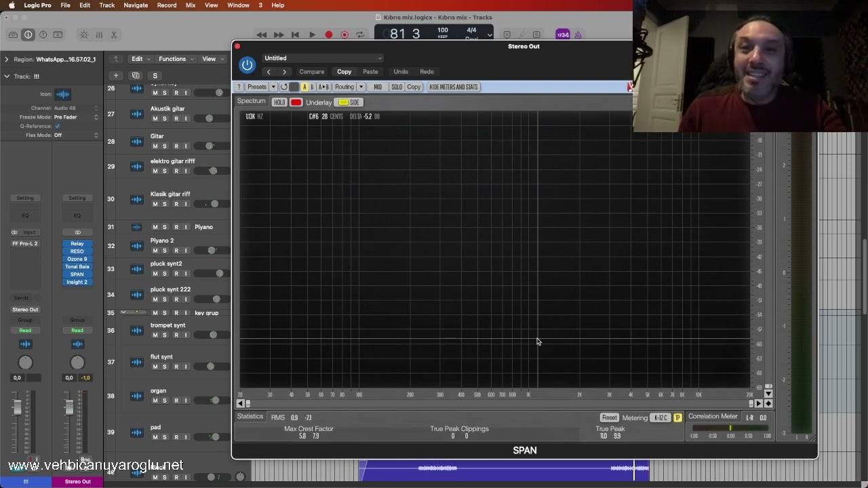The width and height of the screenshot is (868, 488).
Task: Toggle SOLO in SPAN toolbar
Action: tap(397, 87)
